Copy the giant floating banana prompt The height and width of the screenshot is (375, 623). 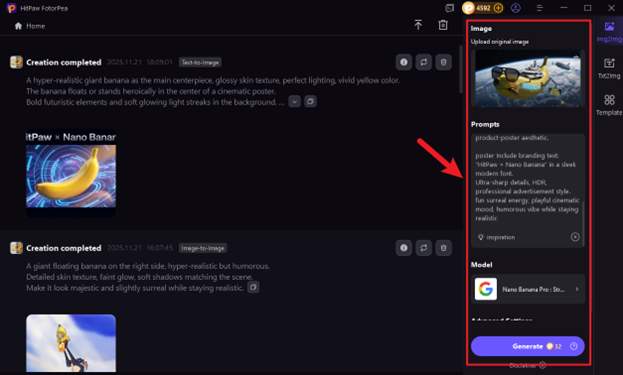click(253, 287)
